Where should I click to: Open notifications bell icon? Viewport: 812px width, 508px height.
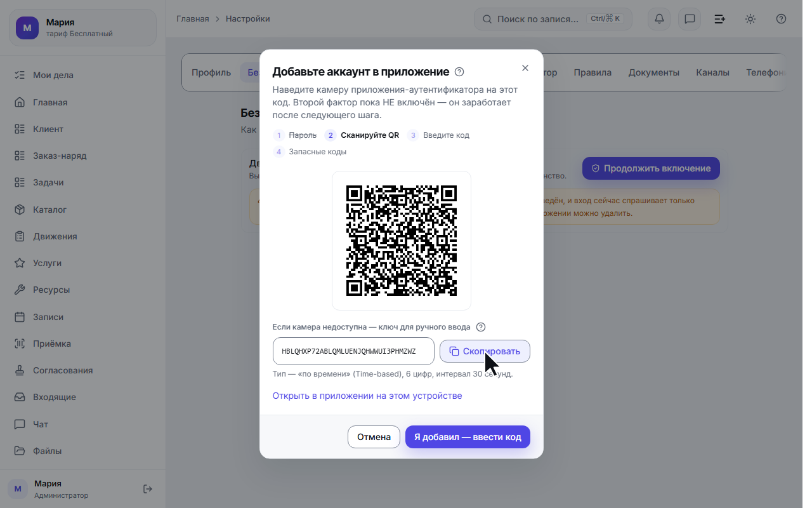point(659,19)
